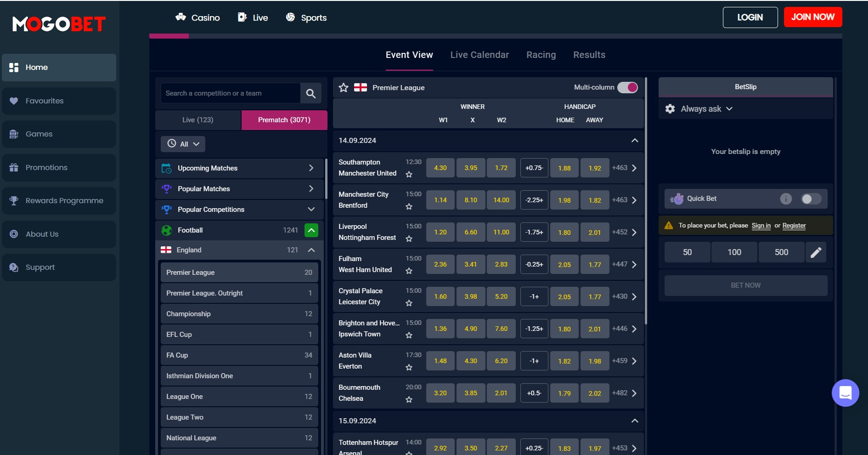Click the Sports ball icon

pyautogui.click(x=290, y=17)
